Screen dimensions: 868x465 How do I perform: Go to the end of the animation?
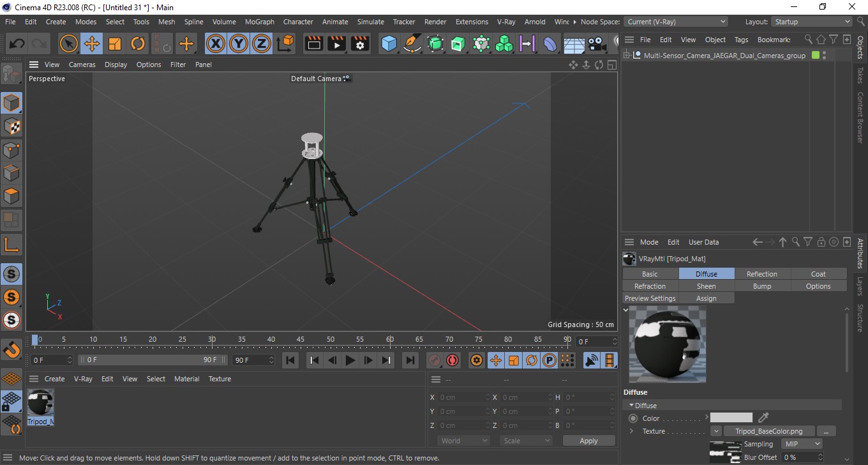pos(410,360)
